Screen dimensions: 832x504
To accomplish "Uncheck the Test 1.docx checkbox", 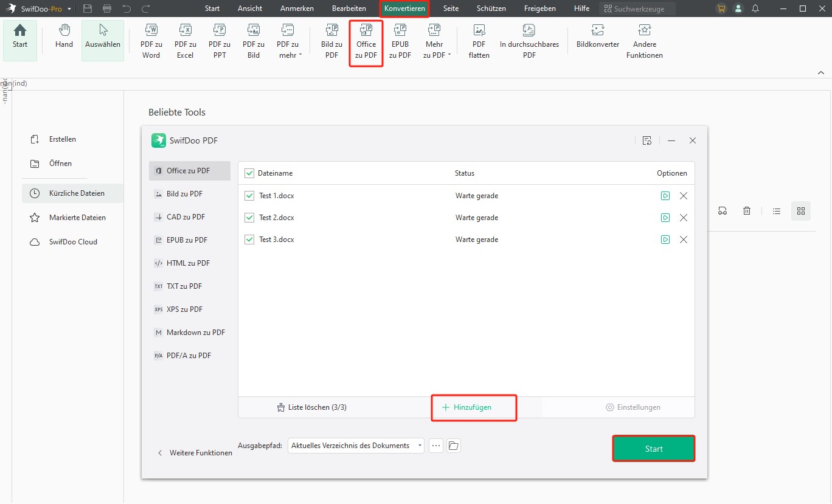I will 249,196.
